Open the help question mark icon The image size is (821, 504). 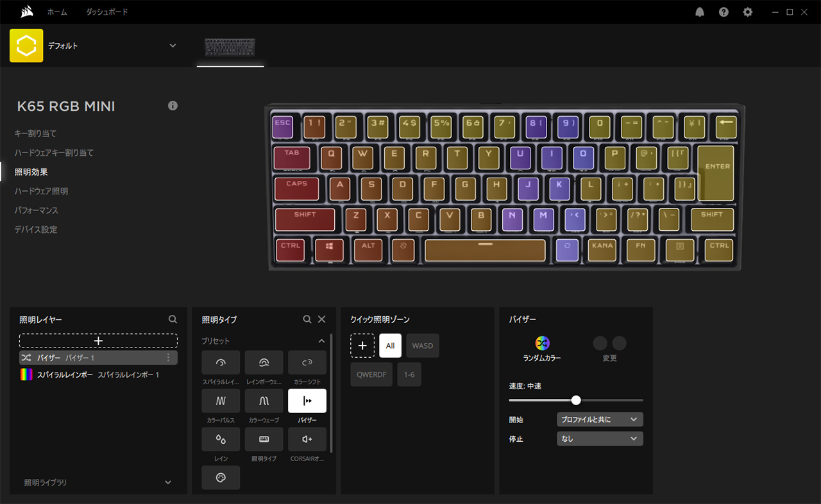click(x=724, y=12)
